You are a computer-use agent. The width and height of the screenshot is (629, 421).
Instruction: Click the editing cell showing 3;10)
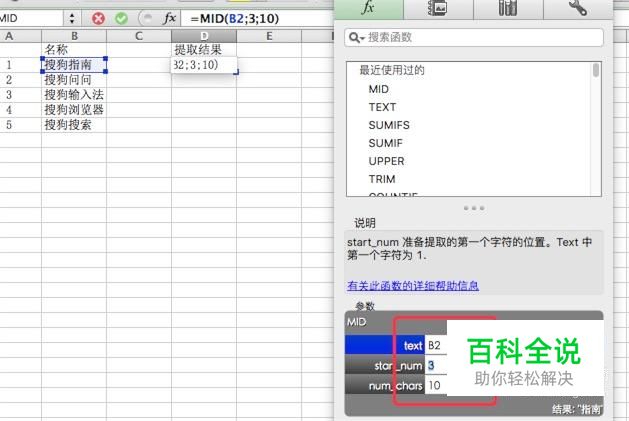click(204, 65)
